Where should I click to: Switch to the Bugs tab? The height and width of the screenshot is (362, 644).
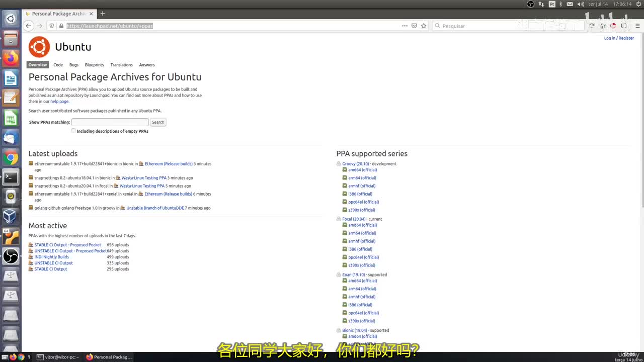tap(74, 65)
